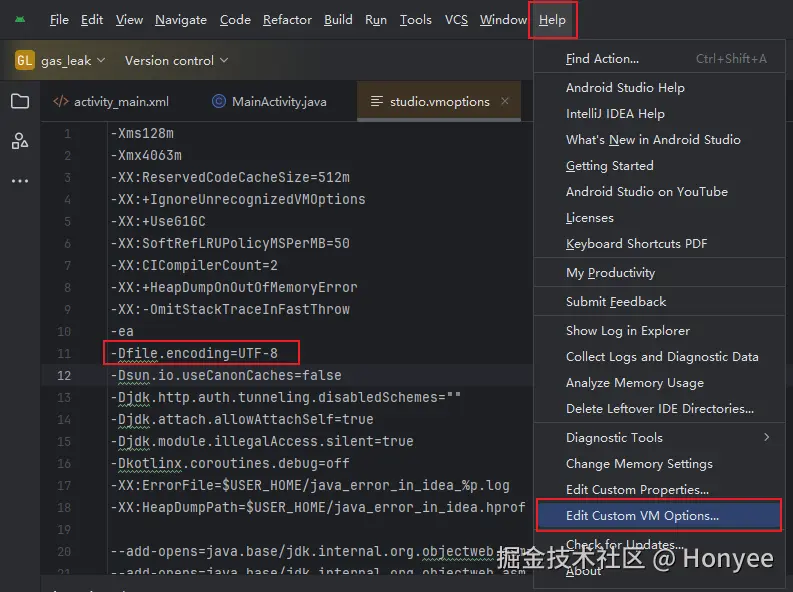This screenshot has height=592, width=793.
Task: Click the -XX:+HeapDumpOnOutOfMemoryError line
Action: pos(234,287)
